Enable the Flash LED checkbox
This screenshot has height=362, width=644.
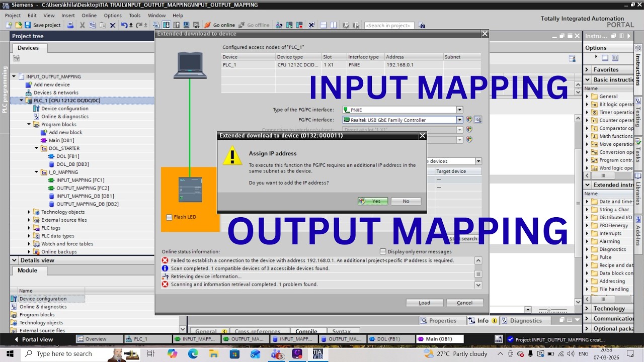pyautogui.click(x=169, y=217)
